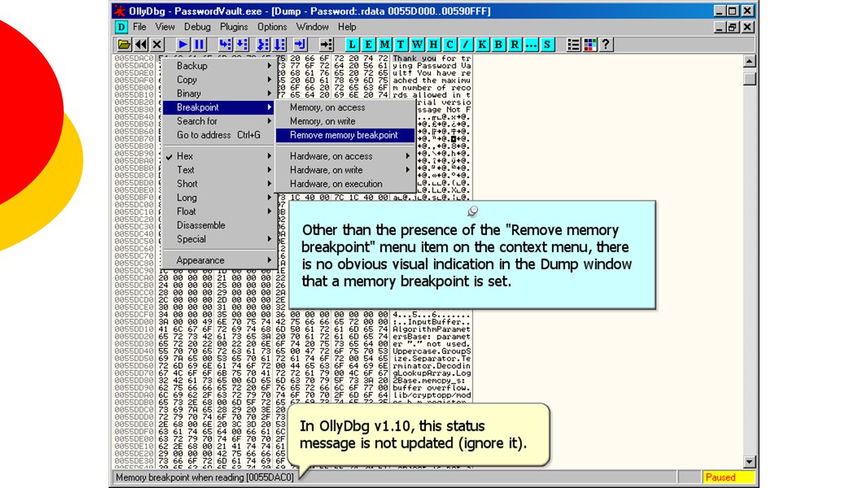Open the Appearance color grid icon
This screenshot has height=488, width=868.
click(590, 45)
